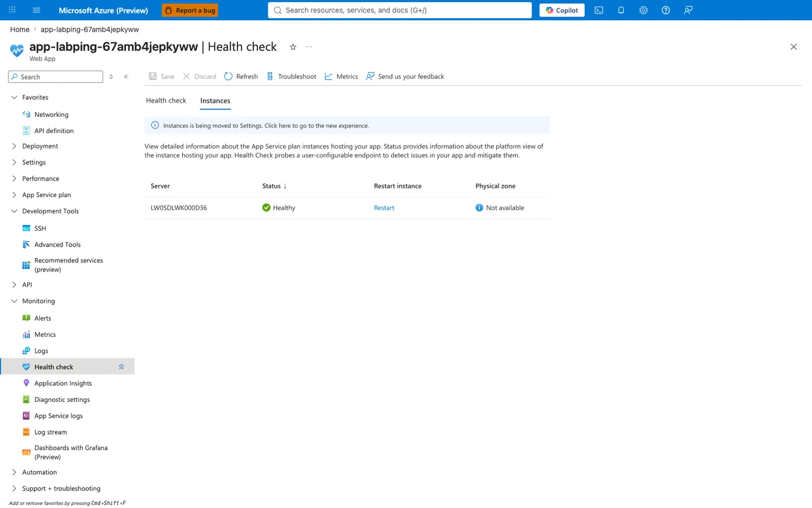Click the sidebar menu Search field
The image size is (812, 508).
(x=56, y=77)
